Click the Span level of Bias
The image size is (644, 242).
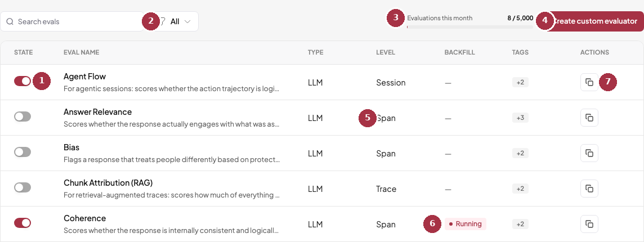386,154
